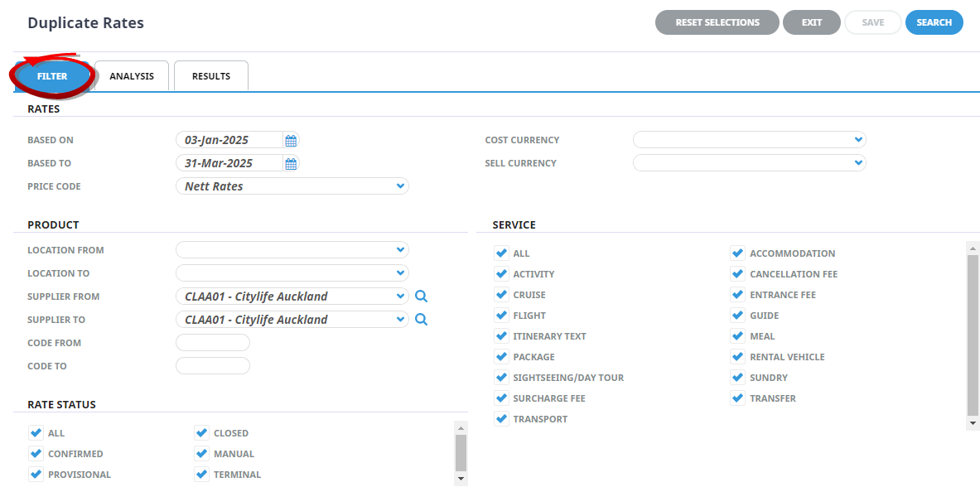Open the Sell Currency dropdown
Image resolution: width=980 pixels, height=487 pixels.
pyautogui.click(x=857, y=163)
